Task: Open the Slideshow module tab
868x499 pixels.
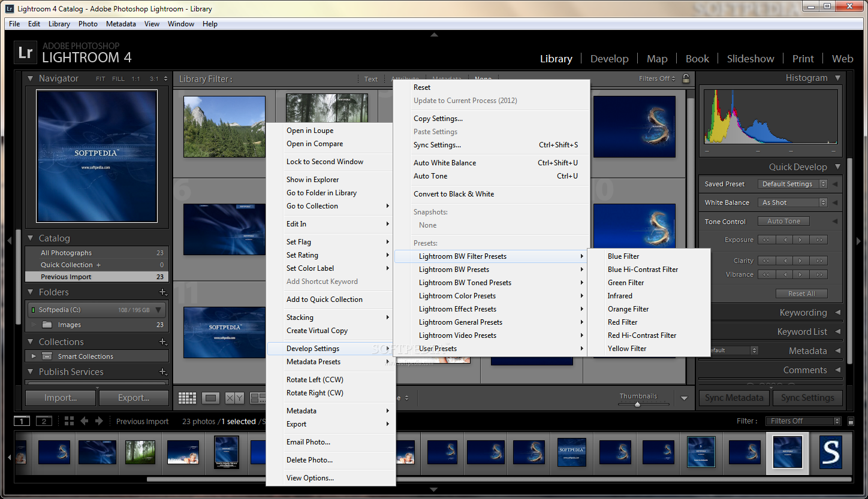Action: (751, 59)
